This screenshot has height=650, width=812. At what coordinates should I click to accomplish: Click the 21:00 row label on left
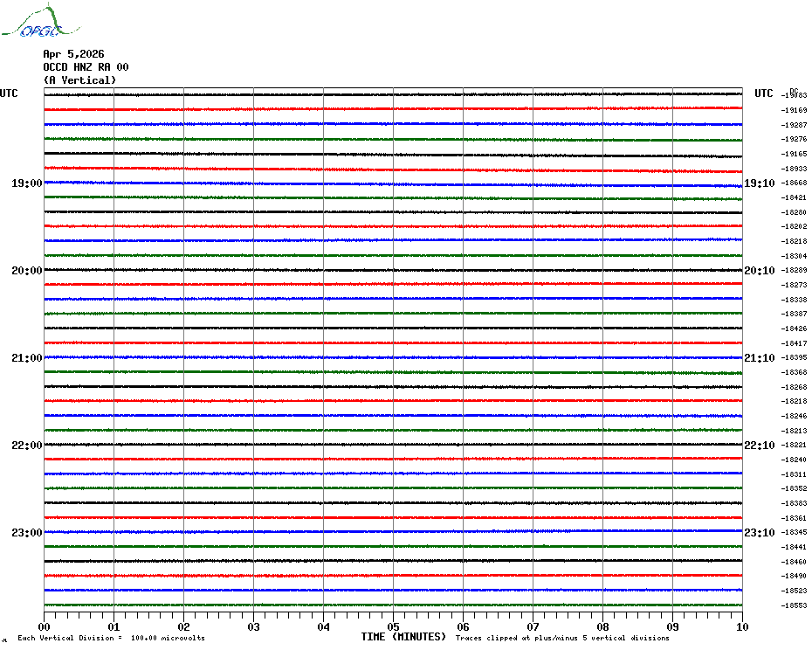click(x=26, y=358)
